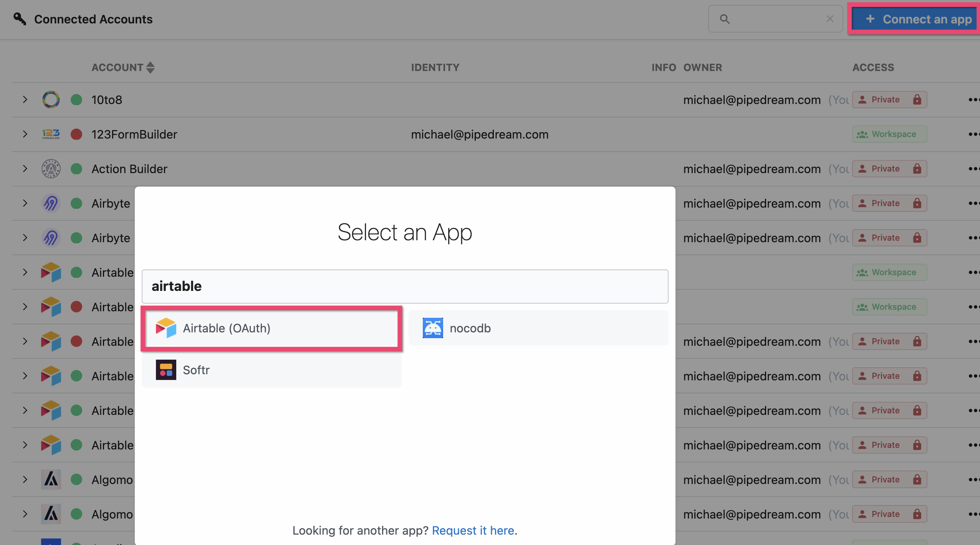The height and width of the screenshot is (545, 980).
Task: Click the Action Builder account icon
Action: [51, 168]
